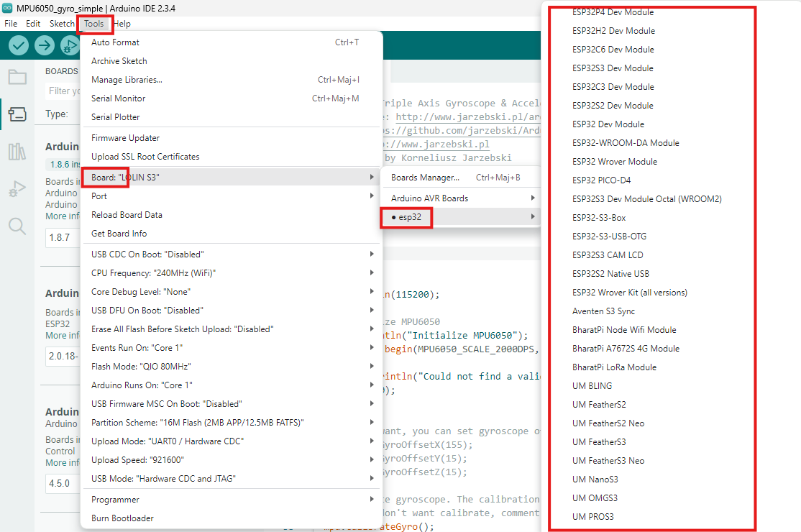The image size is (801, 532).
Task: Open the Search sidebar icon
Action: tap(17, 226)
